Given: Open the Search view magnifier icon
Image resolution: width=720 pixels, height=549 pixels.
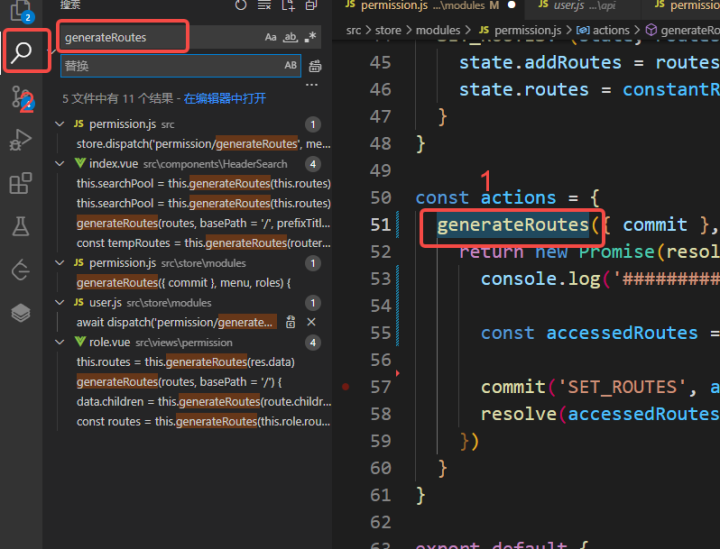Looking at the screenshot, I should tap(21, 52).
